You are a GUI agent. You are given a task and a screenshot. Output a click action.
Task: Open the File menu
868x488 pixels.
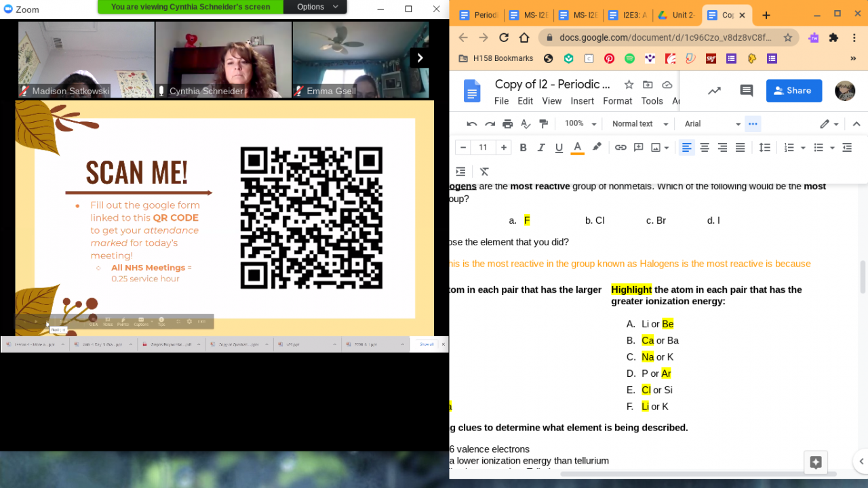coord(502,101)
